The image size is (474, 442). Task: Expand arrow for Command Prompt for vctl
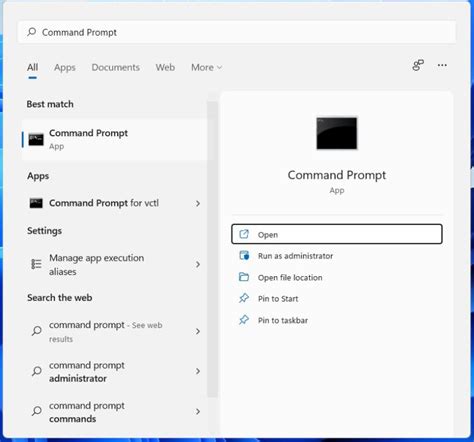[198, 203]
